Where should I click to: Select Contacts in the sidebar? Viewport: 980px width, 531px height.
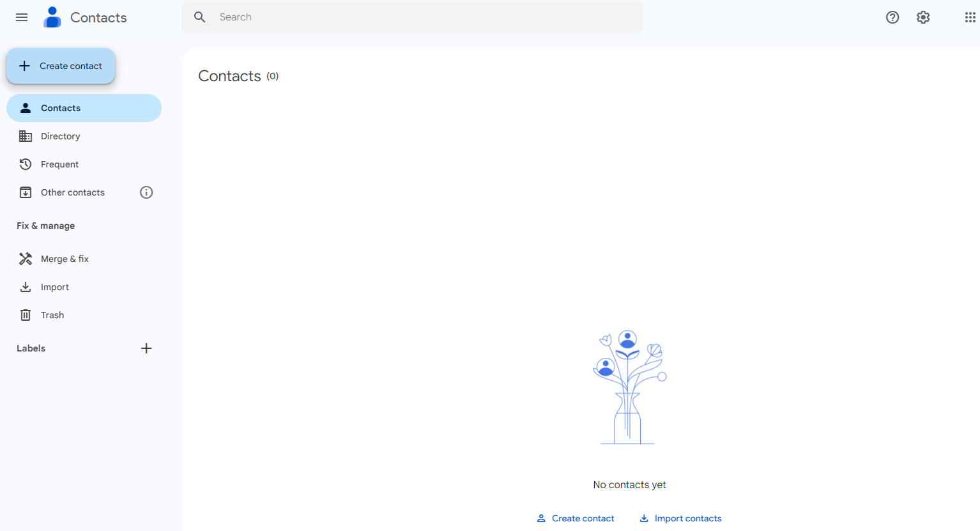[84, 108]
